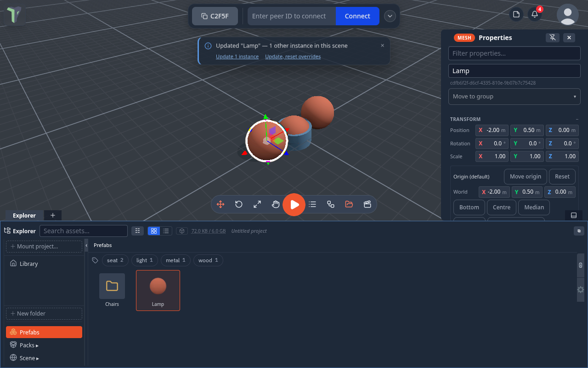Screen dimensions: 588x368
Task: Select the Lamp prefab thumbnail
Action: (x=158, y=290)
